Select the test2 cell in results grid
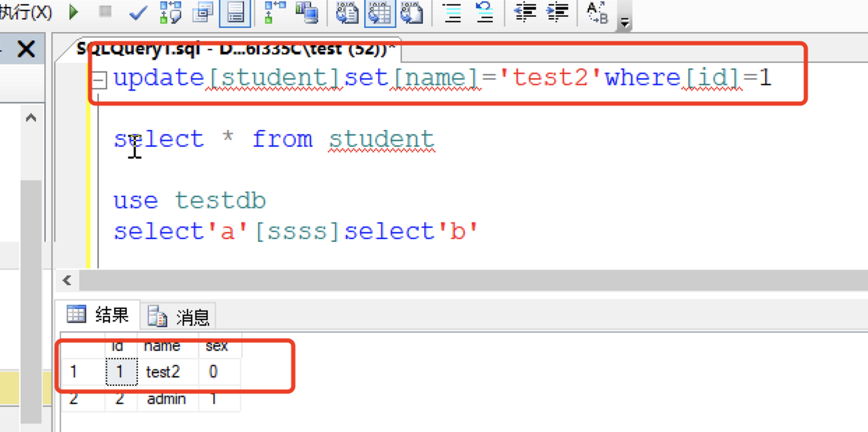 pos(163,372)
